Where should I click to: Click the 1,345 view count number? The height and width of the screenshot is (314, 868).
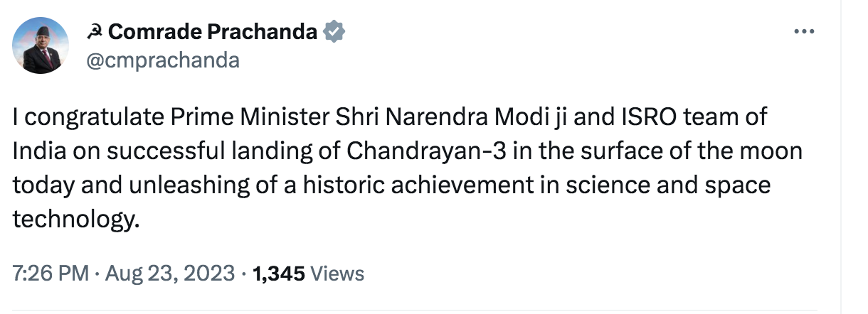pos(280,274)
